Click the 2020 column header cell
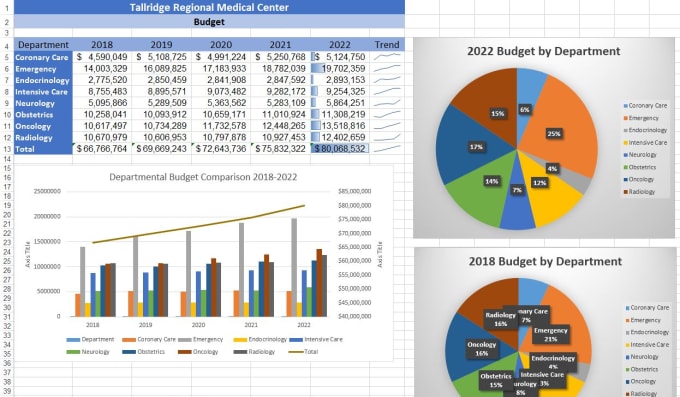Screen dimensions: 680x397 click(x=221, y=45)
